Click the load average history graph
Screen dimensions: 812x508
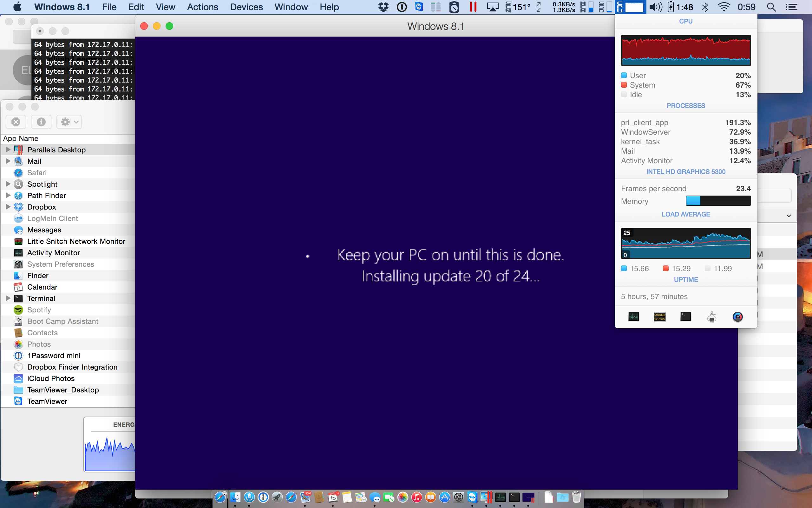tap(686, 244)
